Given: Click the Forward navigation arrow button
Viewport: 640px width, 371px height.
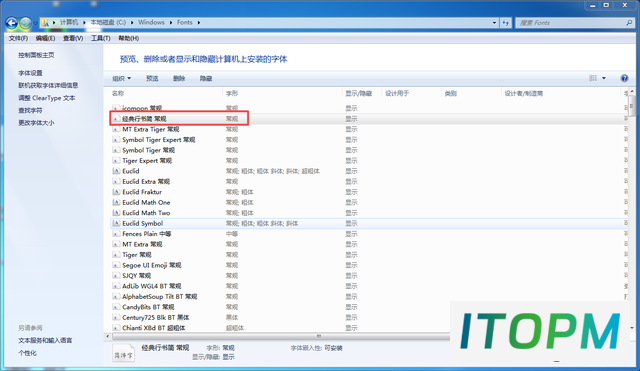Looking at the screenshot, I should [25, 23].
